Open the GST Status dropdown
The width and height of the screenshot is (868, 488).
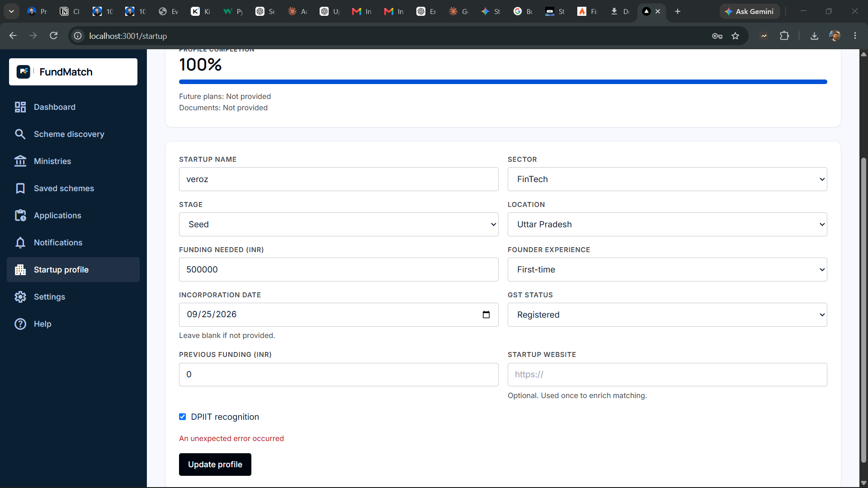click(667, 315)
